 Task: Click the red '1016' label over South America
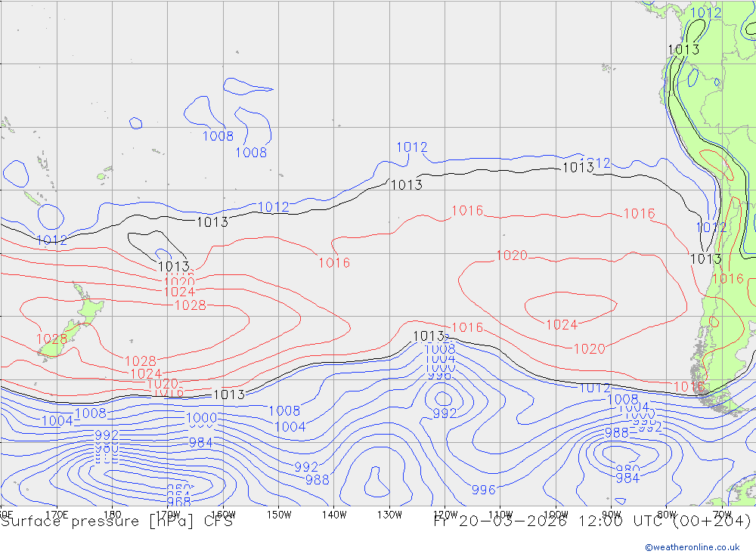coord(728,278)
